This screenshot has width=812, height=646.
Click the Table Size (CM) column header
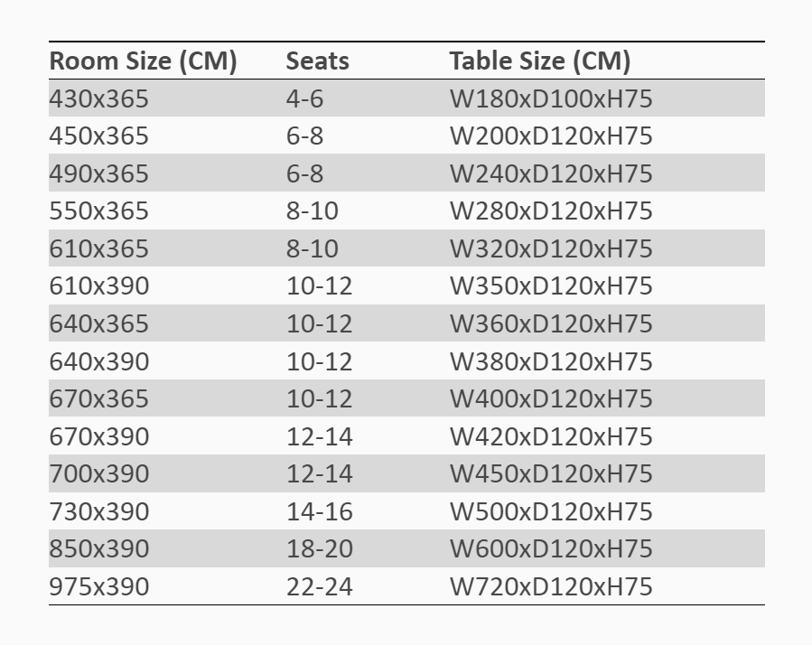tap(539, 61)
